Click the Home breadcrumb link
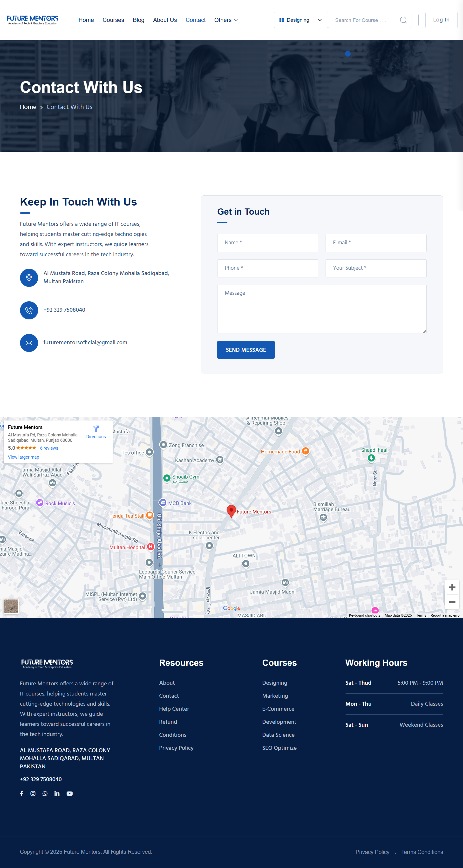Viewport: 463px width, 868px height. tap(28, 107)
